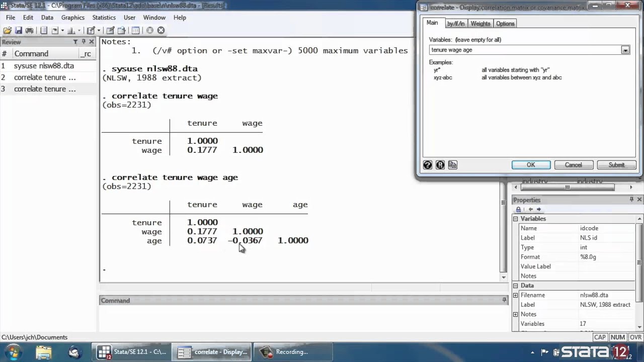
Task: Click the Windows Start button
Action: (x=12, y=351)
